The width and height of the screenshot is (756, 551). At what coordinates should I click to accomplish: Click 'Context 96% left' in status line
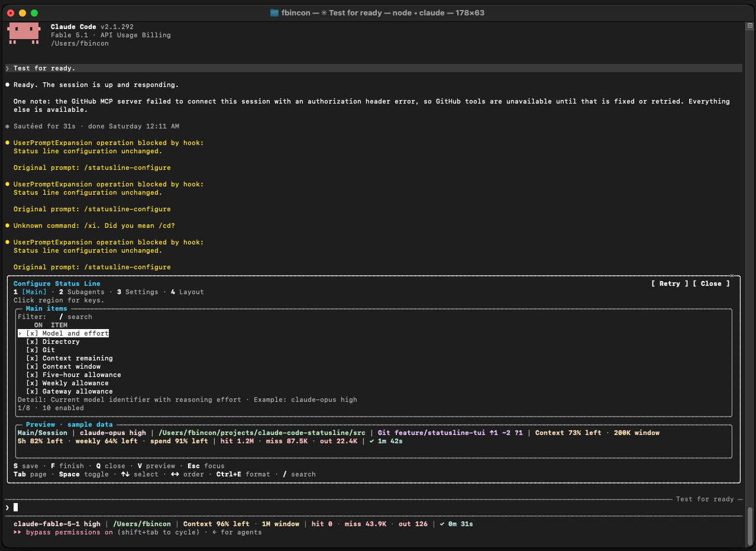tap(217, 524)
